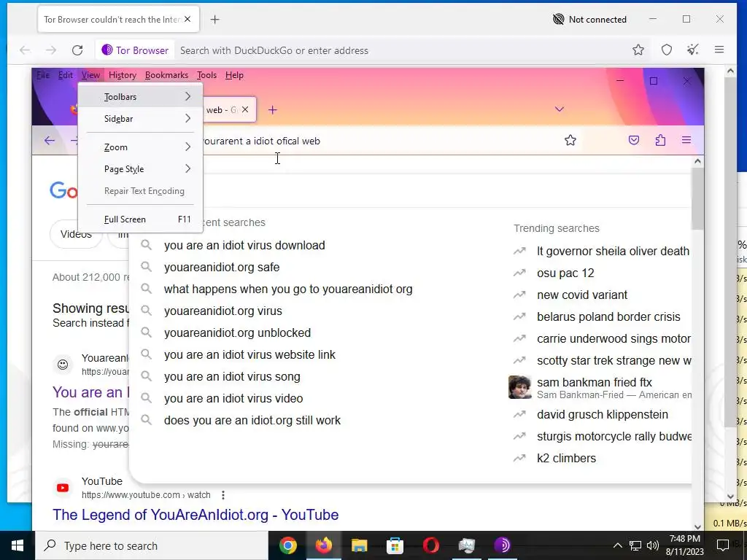Viewport: 747px width, 560px height.
Task: Expand the Toolbars submenu
Action: click(x=141, y=97)
